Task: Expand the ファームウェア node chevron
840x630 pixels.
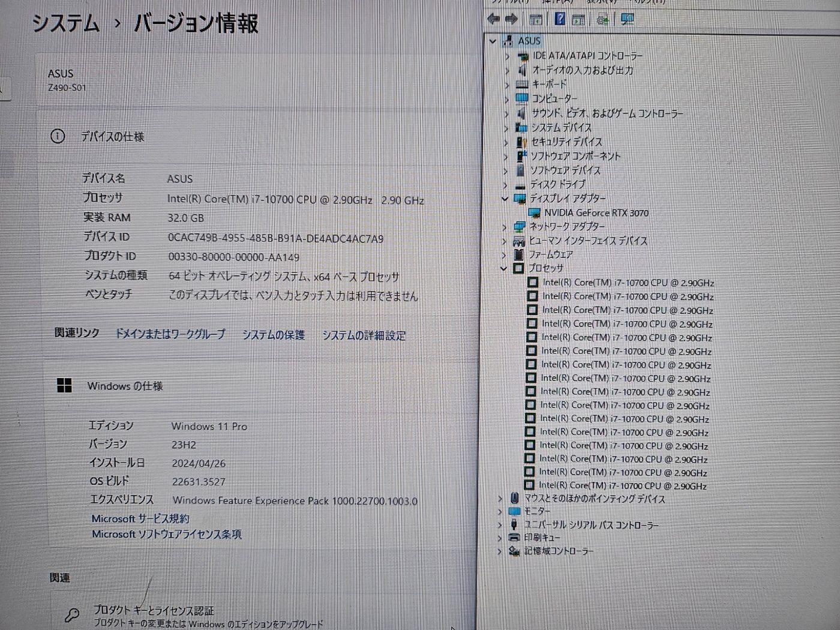Action: tap(504, 256)
